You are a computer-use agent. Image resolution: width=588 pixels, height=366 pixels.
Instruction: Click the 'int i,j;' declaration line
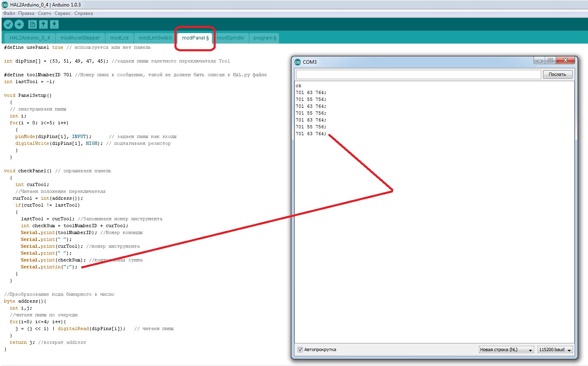(x=21, y=308)
